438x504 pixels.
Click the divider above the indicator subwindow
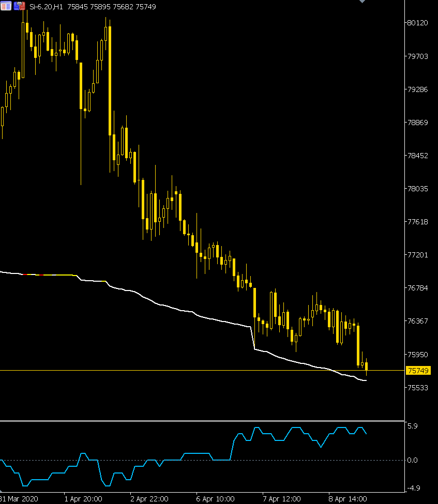[x=202, y=421]
